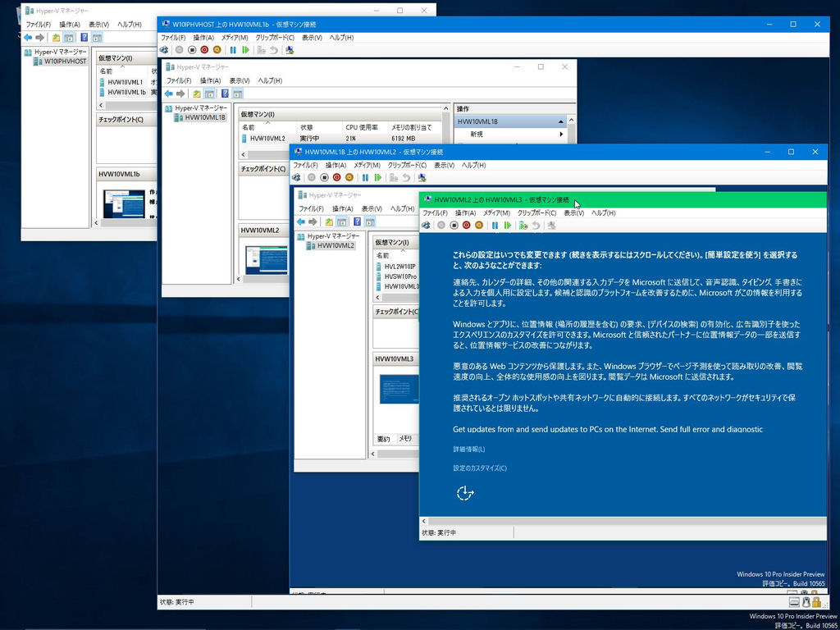Go back in the outermost W10IPHVHOST Hyper-V Manager
The height and width of the screenshot is (630, 840).
click(27, 38)
